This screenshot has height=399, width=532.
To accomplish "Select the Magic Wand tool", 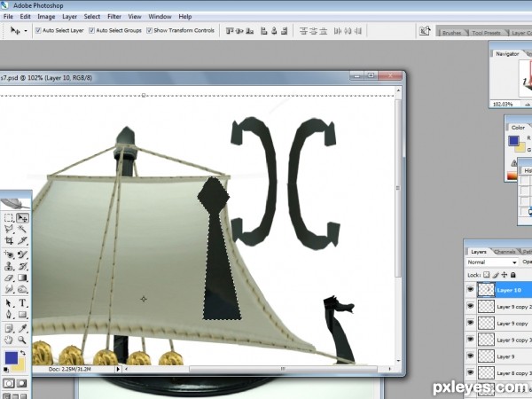I will pos(22,229).
